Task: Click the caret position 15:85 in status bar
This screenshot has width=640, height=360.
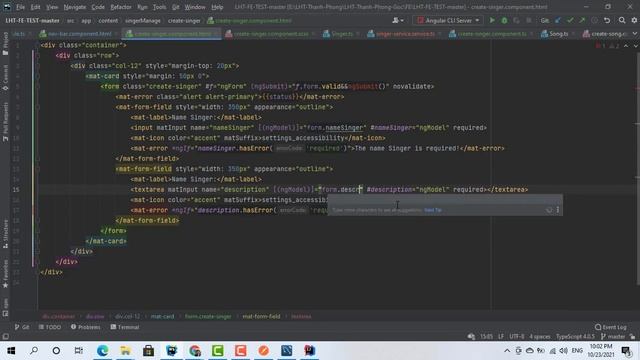Action: click(x=486, y=337)
